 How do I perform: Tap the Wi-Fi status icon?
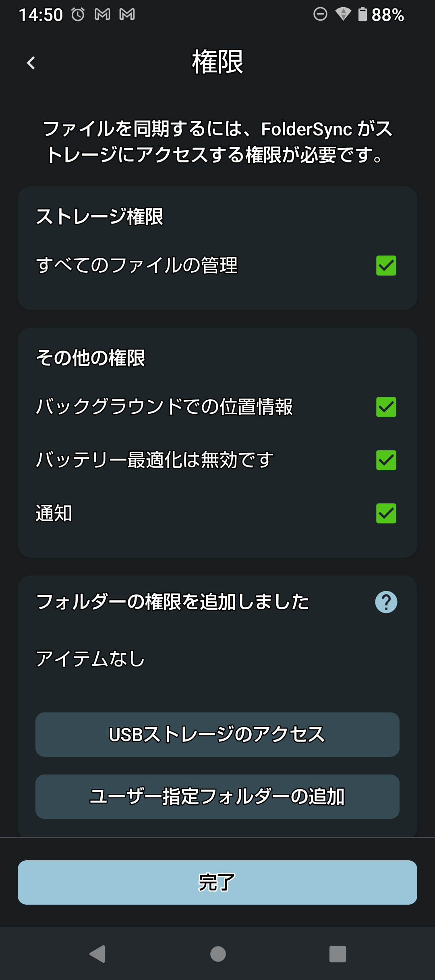(x=343, y=14)
